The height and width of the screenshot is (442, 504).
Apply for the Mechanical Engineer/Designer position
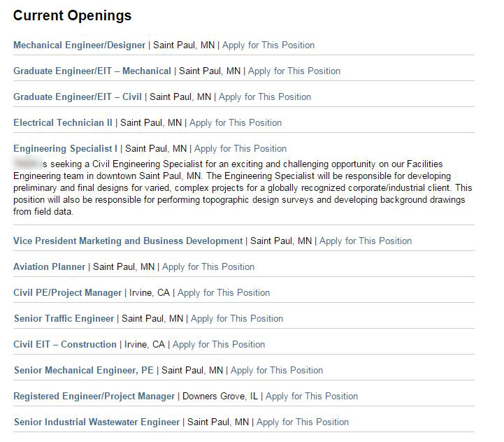[x=268, y=45]
